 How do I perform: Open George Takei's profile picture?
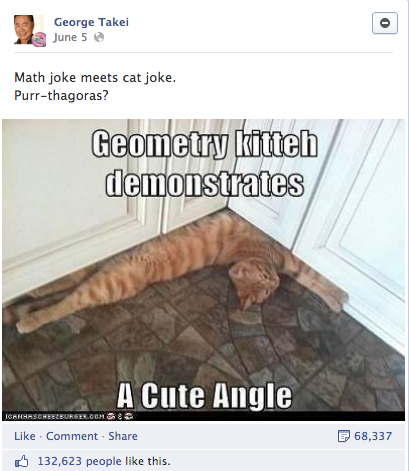click(x=28, y=30)
